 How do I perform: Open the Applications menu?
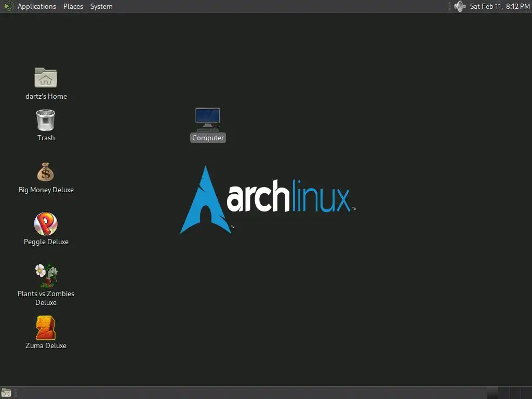coord(30,6)
